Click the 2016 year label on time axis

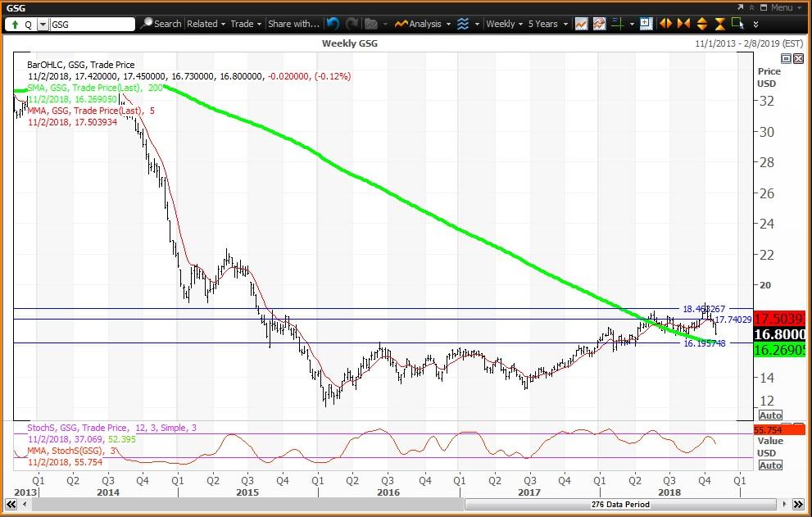tap(388, 492)
